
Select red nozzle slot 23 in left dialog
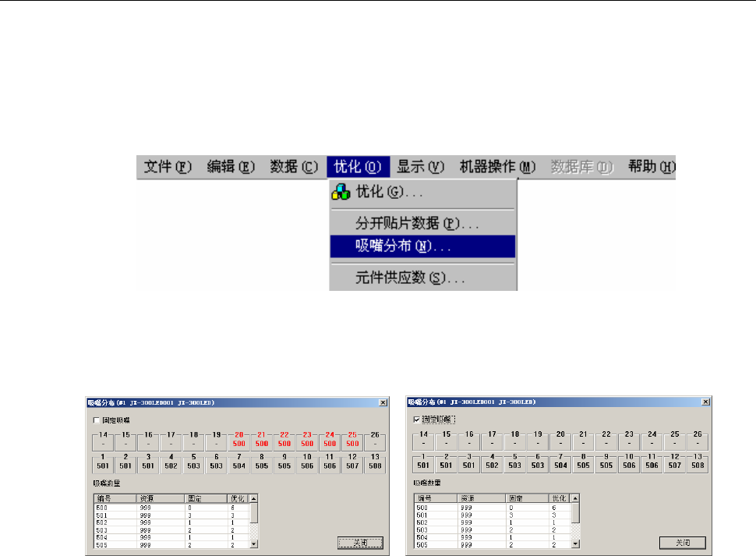307,440
